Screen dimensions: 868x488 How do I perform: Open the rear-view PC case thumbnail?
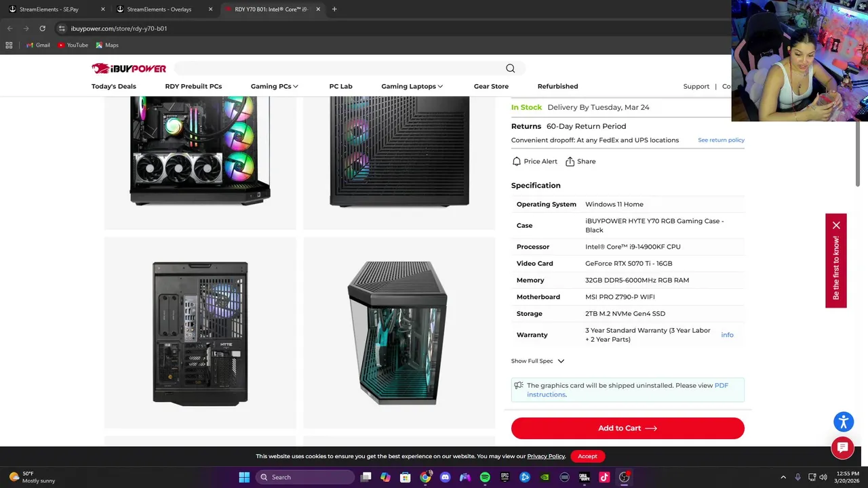pos(200,333)
